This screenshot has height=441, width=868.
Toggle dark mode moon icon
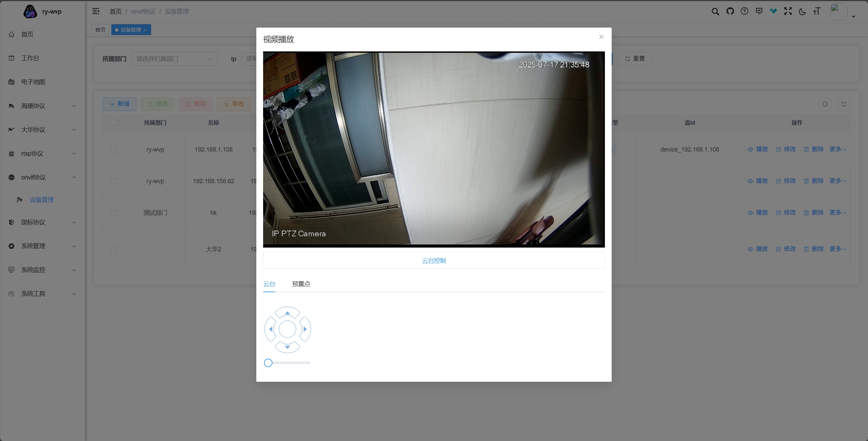[802, 12]
